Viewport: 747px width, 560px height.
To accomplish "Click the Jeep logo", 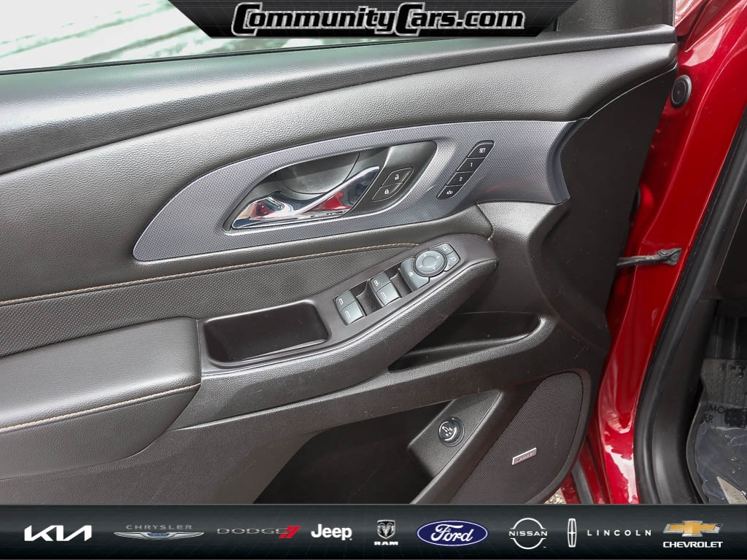I will pyautogui.click(x=331, y=532).
